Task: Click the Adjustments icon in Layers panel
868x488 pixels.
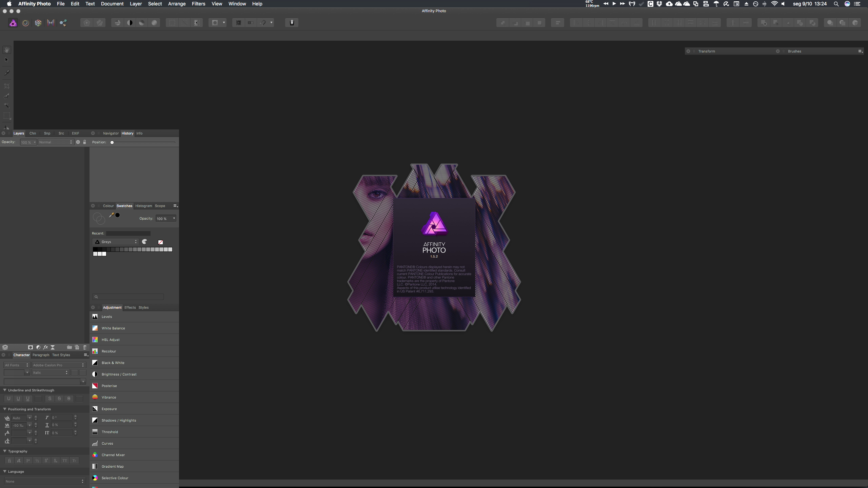Action: coord(38,347)
